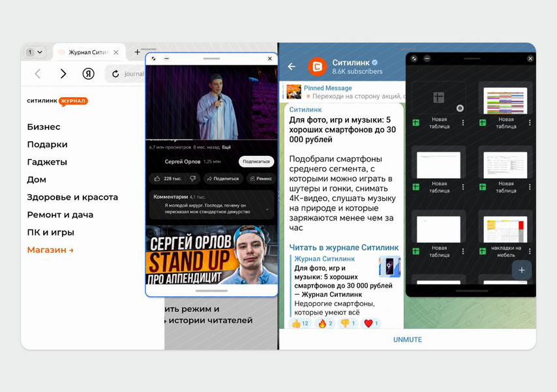557x392 pixels.
Task: Open the Подарки section
Action: point(47,144)
